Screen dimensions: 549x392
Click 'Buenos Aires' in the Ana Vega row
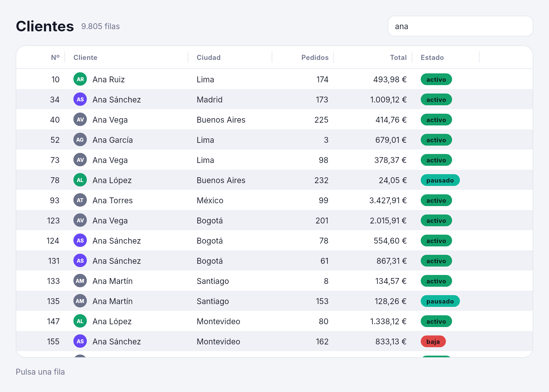point(221,120)
